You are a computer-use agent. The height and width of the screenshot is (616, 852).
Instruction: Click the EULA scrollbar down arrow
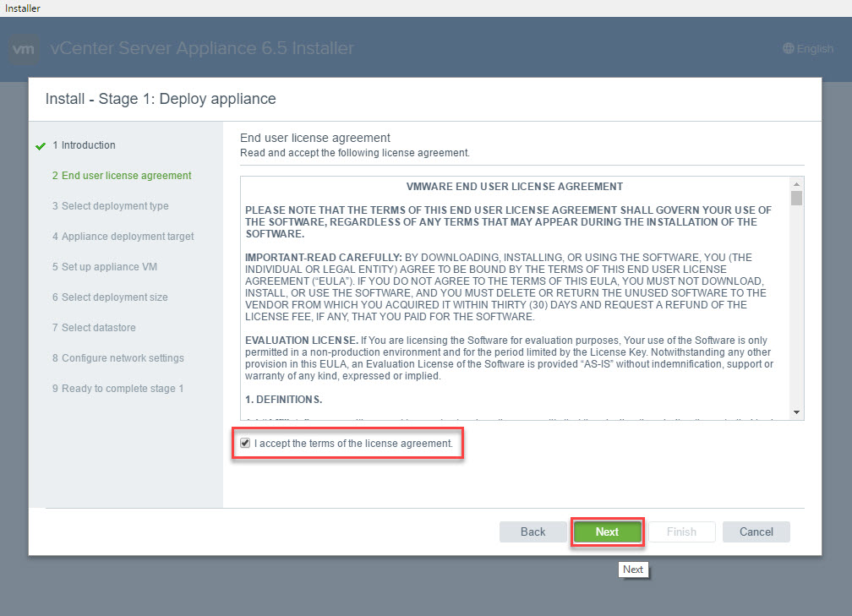[796, 412]
